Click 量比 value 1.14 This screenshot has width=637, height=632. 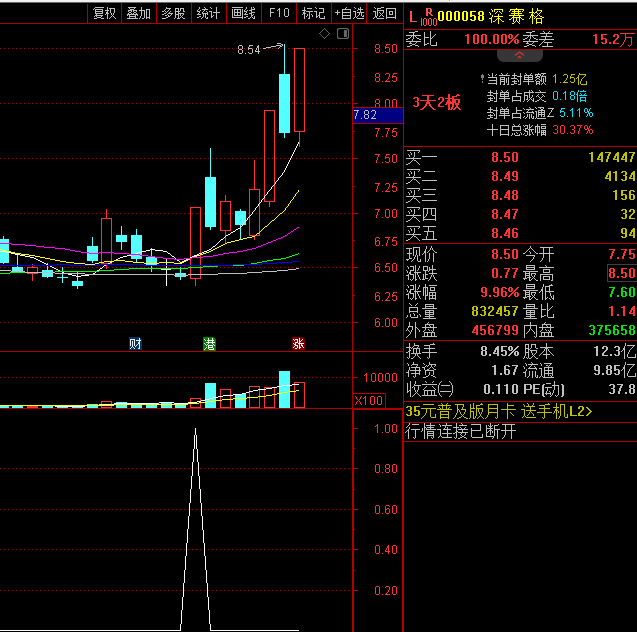622,312
